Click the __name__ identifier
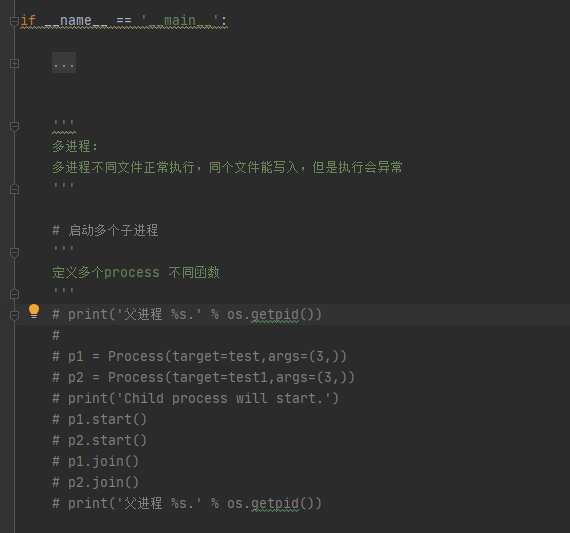The image size is (570, 533). pyautogui.click(x=76, y=21)
